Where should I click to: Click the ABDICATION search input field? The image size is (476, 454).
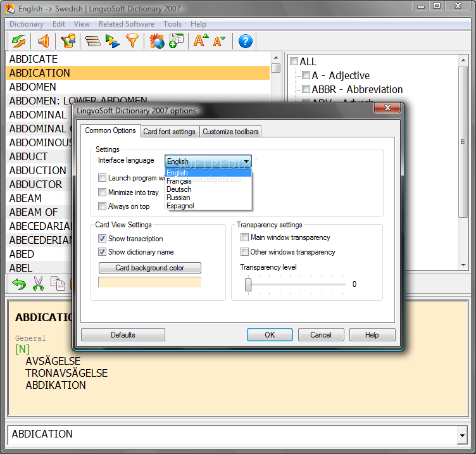232,434
